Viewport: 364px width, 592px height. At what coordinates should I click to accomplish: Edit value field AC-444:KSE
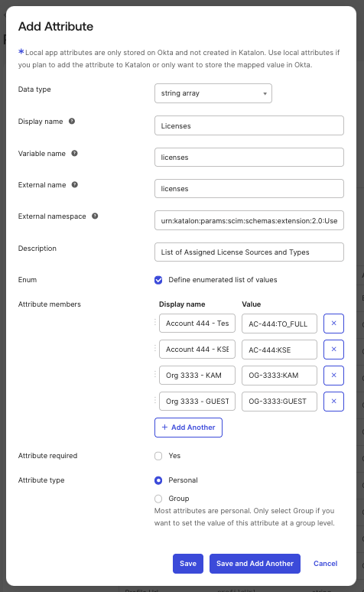click(279, 350)
